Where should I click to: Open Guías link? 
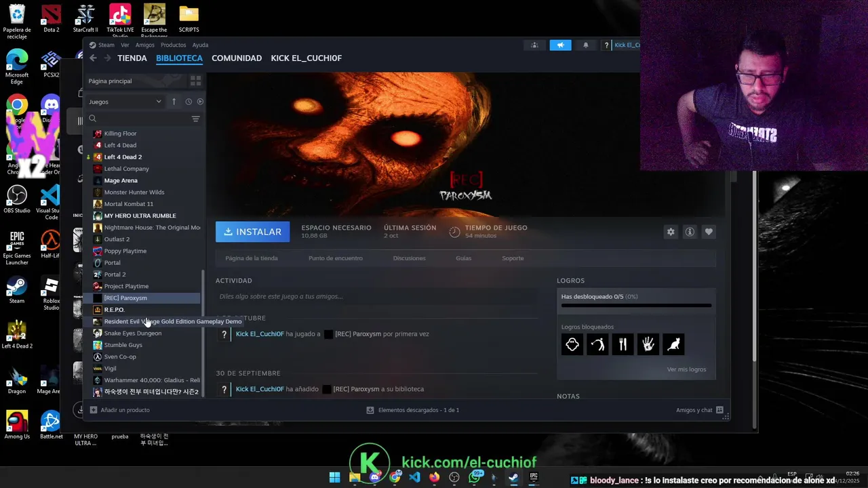point(464,258)
